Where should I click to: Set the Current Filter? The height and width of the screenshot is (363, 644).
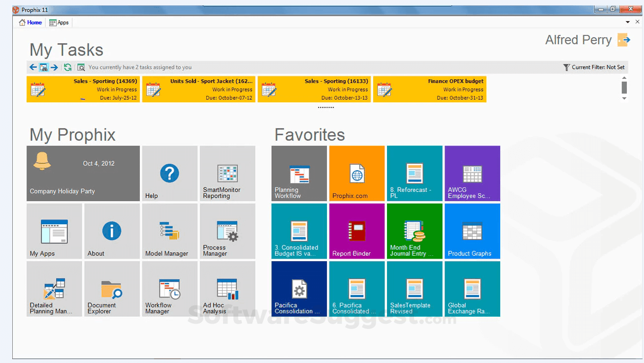pyautogui.click(x=594, y=67)
